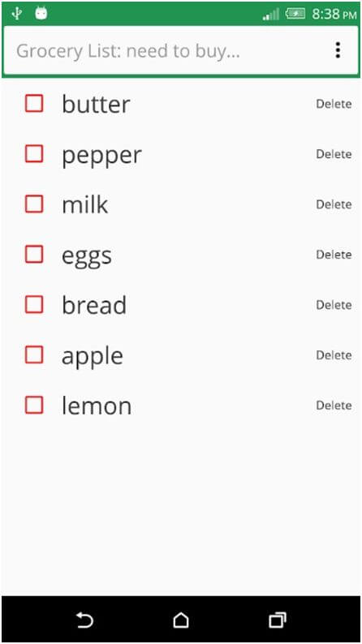Tap the USB connection status icon
This screenshot has width=362, height=644.
(16, 14)
